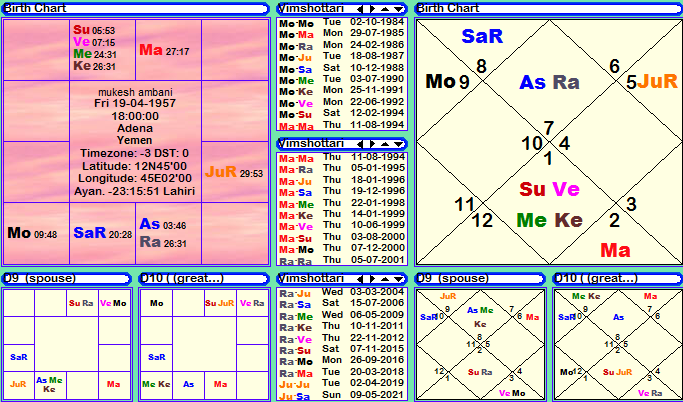This screenshot has height=402, width=683.
Task: Select the Ma-Ra row dated 05-01-1995
Action: [x=342, y=169]
